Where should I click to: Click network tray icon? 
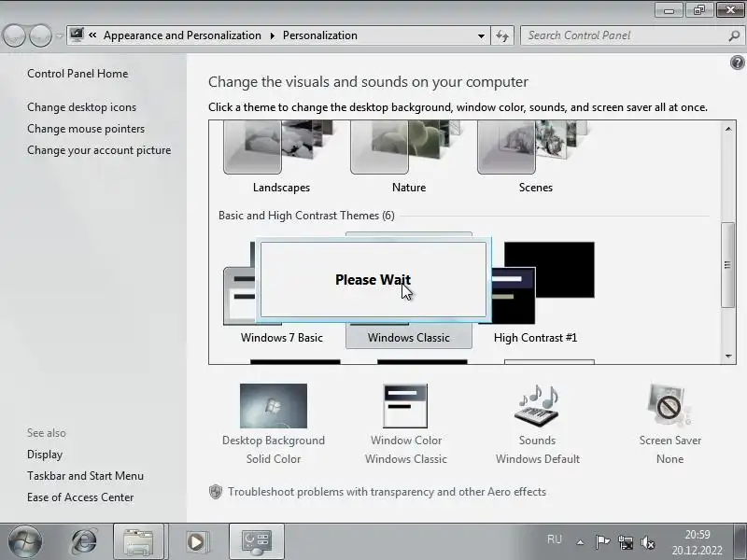(626, 541)
